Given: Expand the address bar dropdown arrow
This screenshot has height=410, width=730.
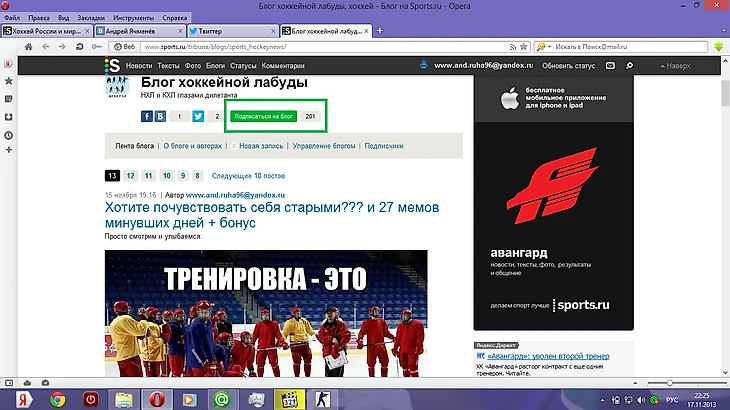Looking at the screenshot, I should [524, 46].
